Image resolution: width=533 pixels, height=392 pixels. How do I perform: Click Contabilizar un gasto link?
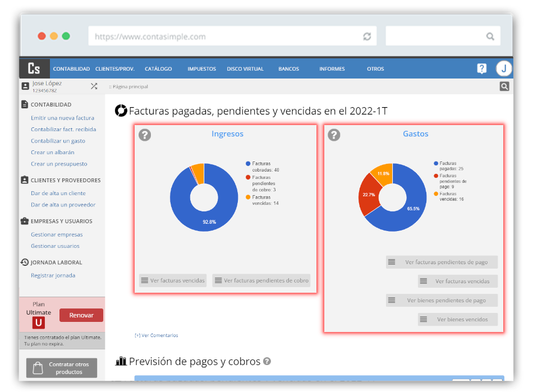58,141
